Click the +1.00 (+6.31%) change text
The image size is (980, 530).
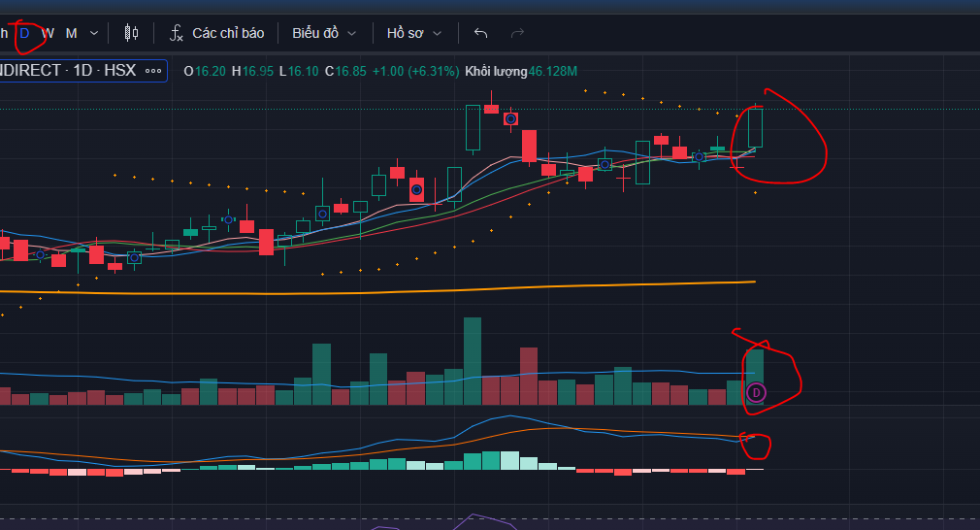[415, 71]
